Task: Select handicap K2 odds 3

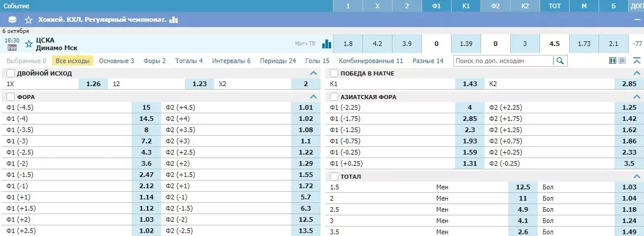Action: (x=525, y=44)
